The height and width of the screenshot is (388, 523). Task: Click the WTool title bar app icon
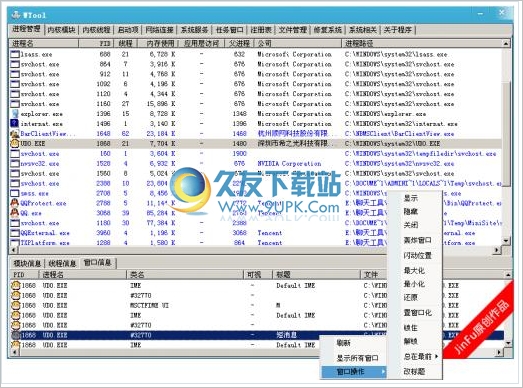pos(16,15)
